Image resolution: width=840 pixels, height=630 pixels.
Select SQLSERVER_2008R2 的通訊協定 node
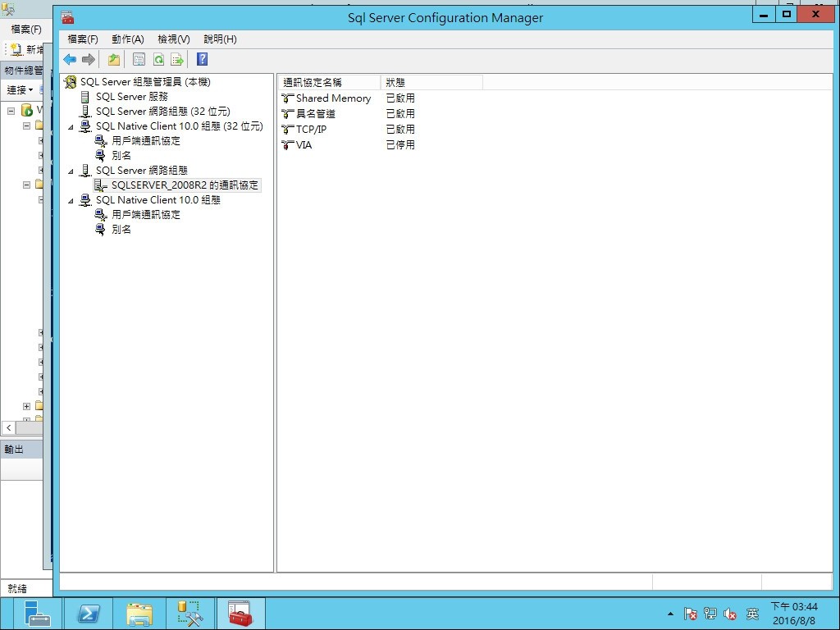pyautogui.click(x=185, y=185)
